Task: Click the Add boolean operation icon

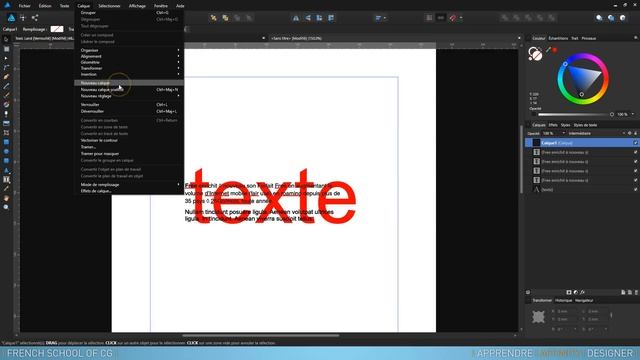Action: point(505,18)
